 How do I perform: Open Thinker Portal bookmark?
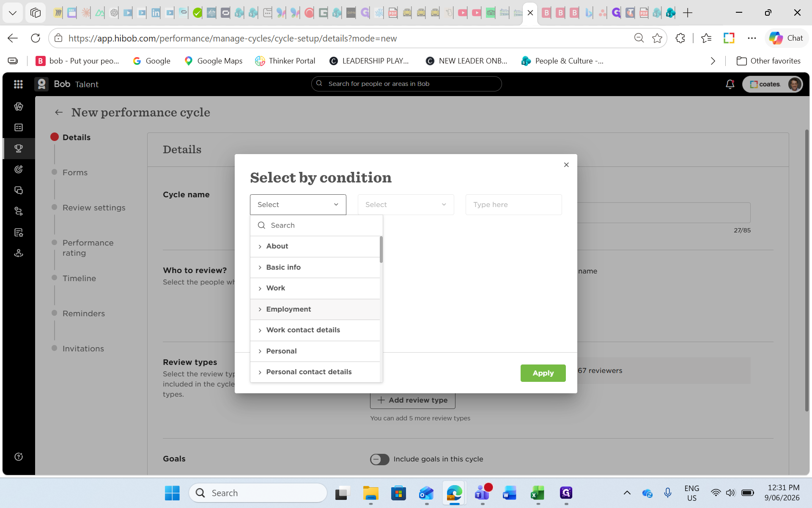click(x=285, y=61)
